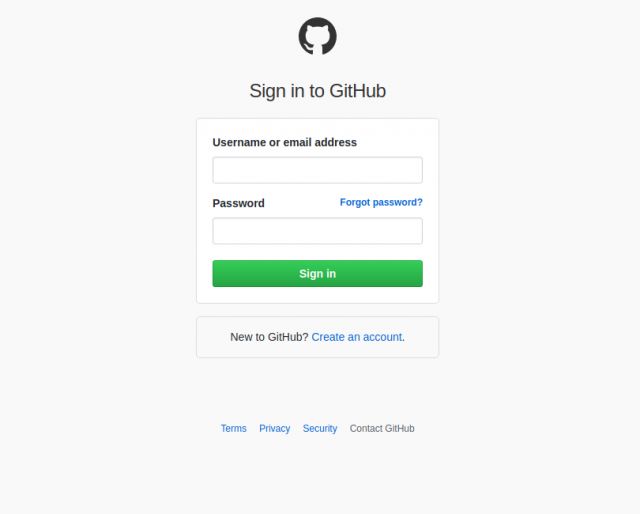Click the green Sign in button
Image resolution: width=640 pixels, height=514 pixels.
point(318,274)
